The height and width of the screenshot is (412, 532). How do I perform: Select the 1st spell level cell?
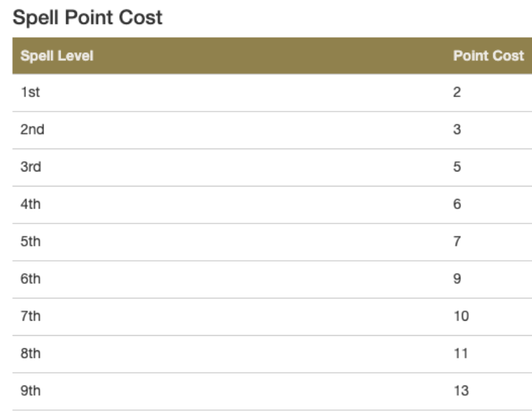click(30, 93)
